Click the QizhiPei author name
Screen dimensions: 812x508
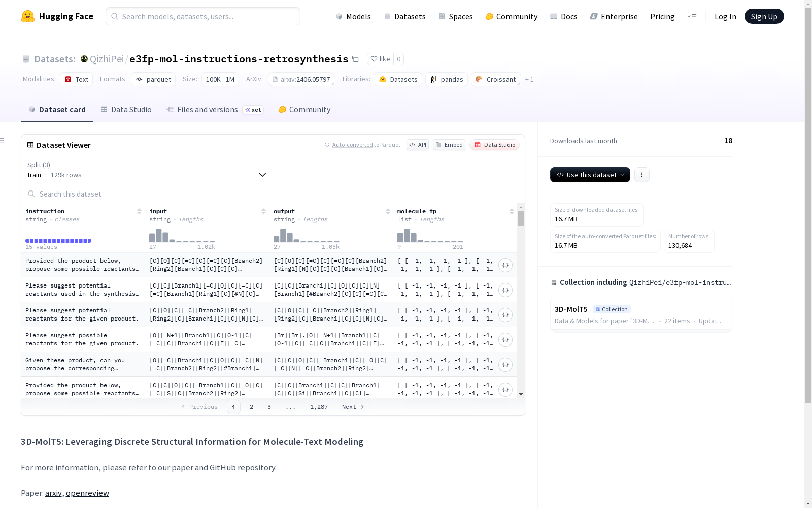coord(107,59)
